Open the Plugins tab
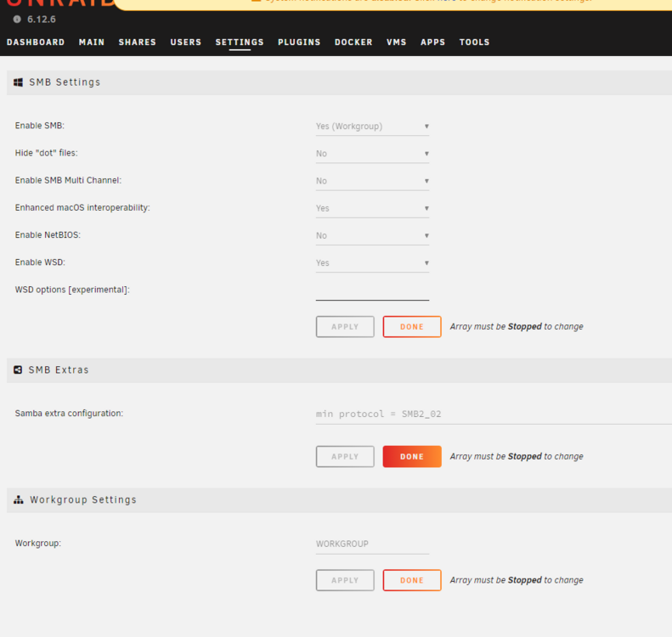 point(299,42)
